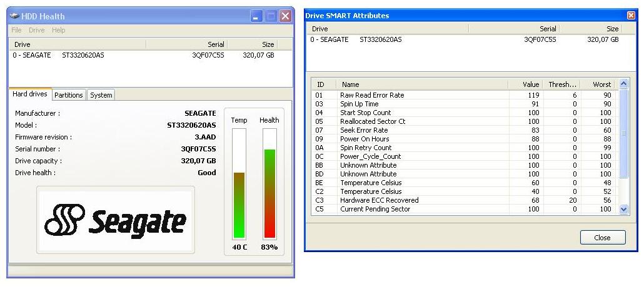Close the Drive SMART Attributes dialog via X
The image size is (644, 289).
631,15
